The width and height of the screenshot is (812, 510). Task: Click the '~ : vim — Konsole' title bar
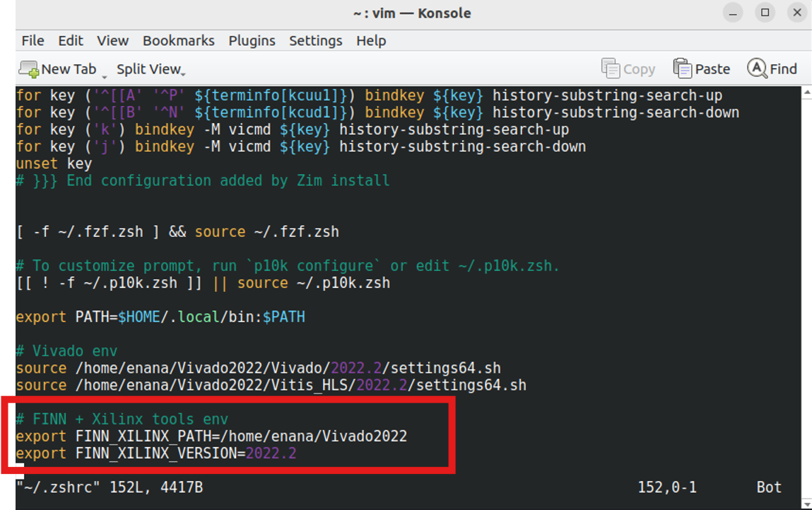(412, 13)
